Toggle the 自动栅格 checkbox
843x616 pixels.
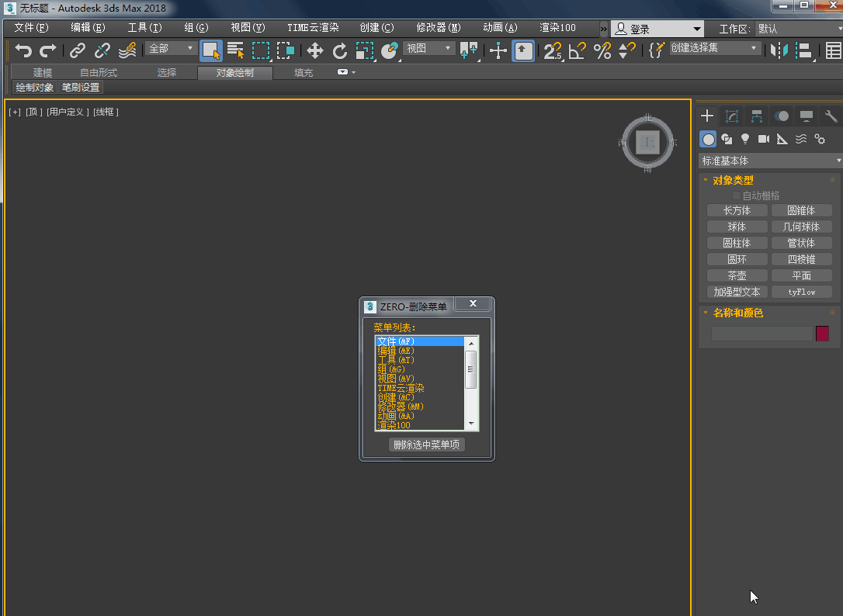point(737,196)
